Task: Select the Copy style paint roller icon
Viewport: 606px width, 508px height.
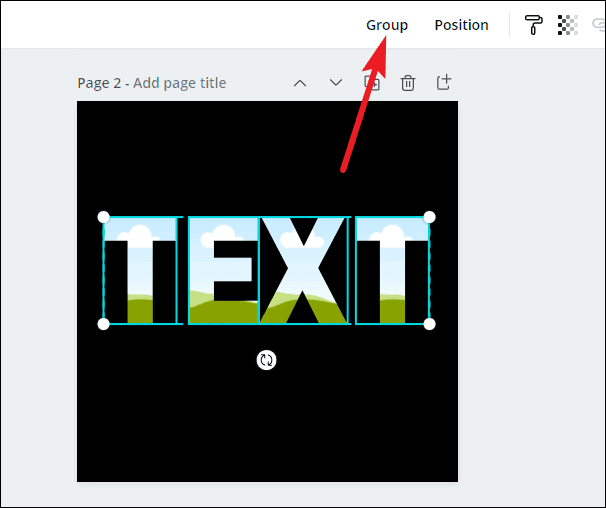Action: click(x=533, y=25)
